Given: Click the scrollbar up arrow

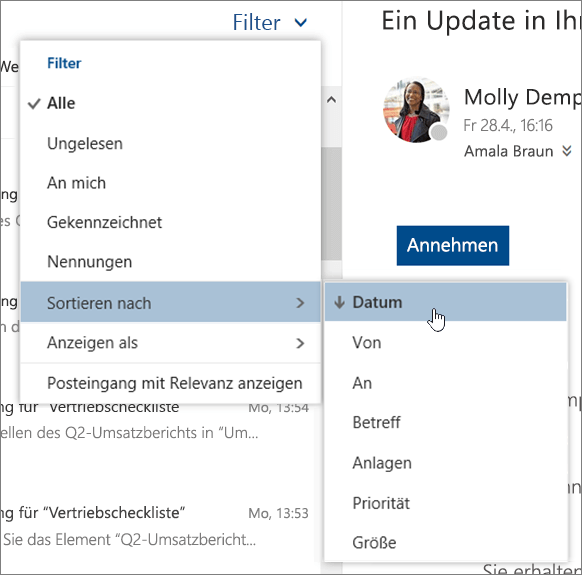Looking at the screenshot, I should [x=331, y=99].
